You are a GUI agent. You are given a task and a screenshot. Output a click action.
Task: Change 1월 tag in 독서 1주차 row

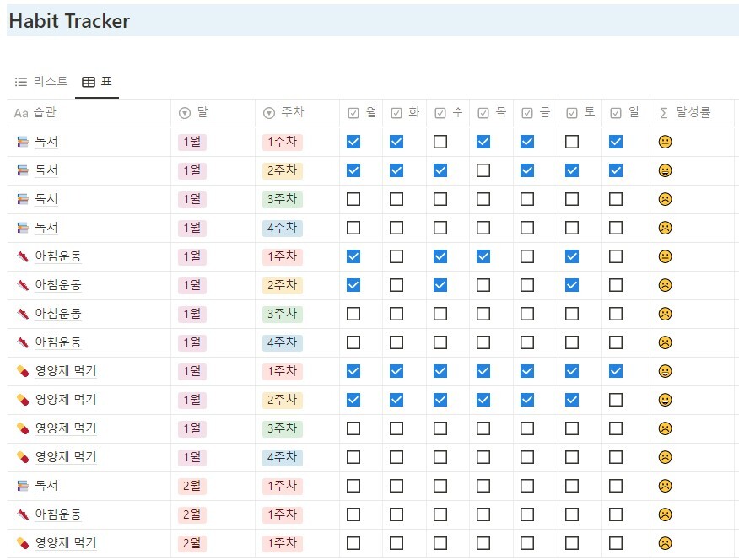pos(192,142)
